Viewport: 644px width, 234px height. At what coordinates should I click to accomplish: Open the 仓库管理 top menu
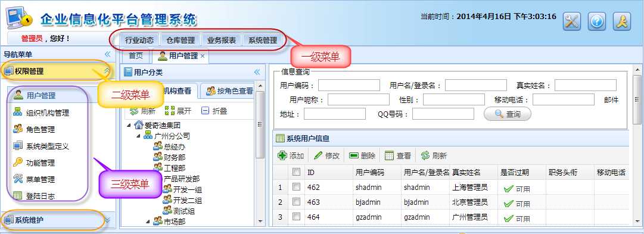181,40
